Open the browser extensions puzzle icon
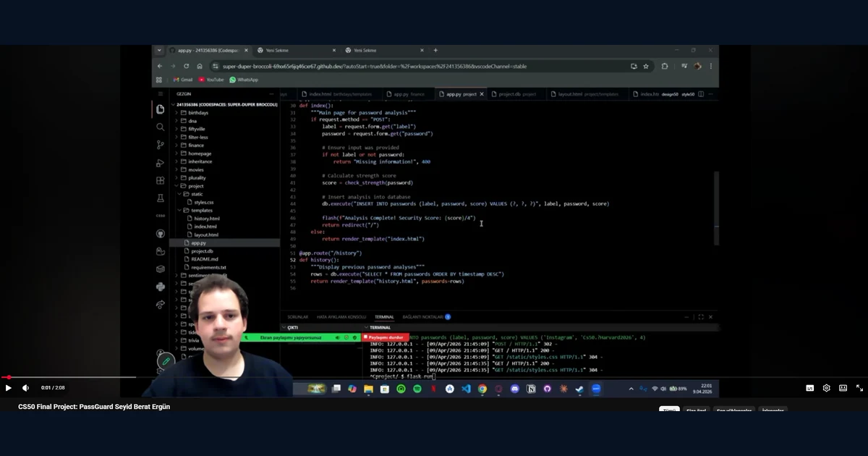Viewport: 868px width, 456px height. pyautogui.click(x=665, y=66)
